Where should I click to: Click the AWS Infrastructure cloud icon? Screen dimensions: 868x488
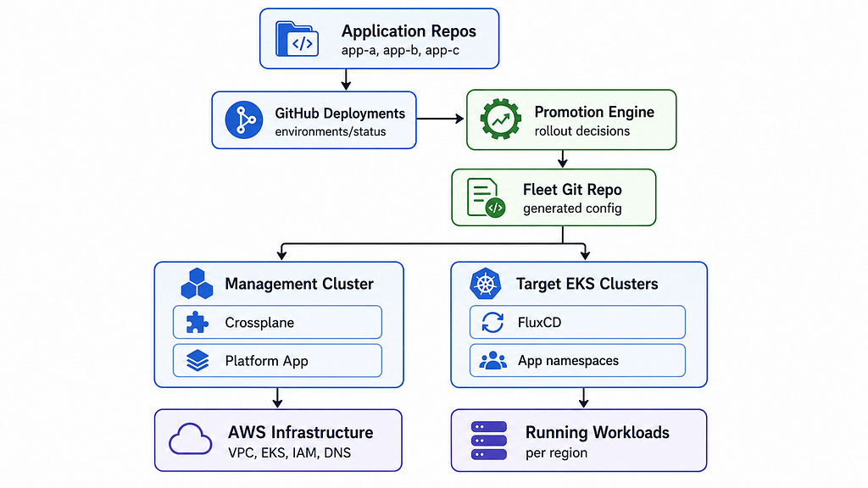click(191, 440)
